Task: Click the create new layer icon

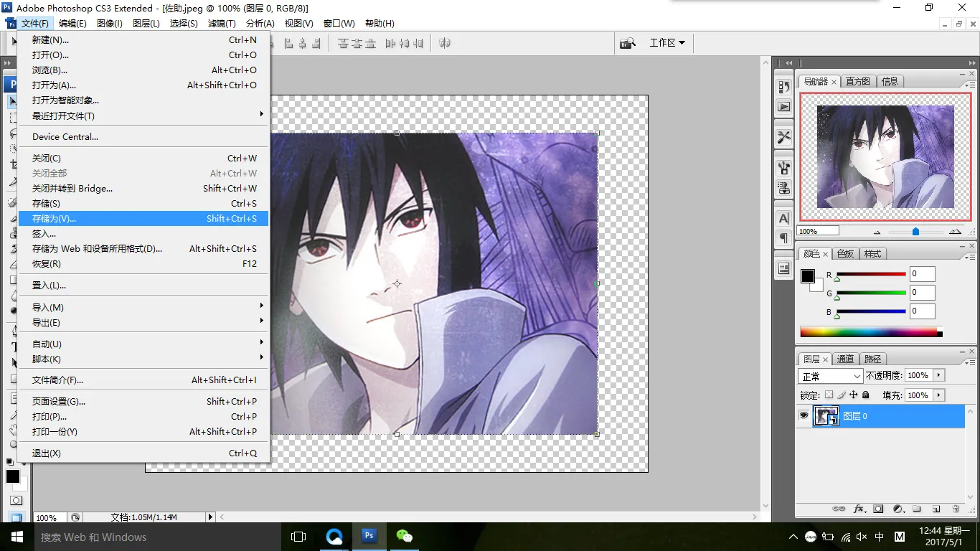Action: click(x=936, y=509)
